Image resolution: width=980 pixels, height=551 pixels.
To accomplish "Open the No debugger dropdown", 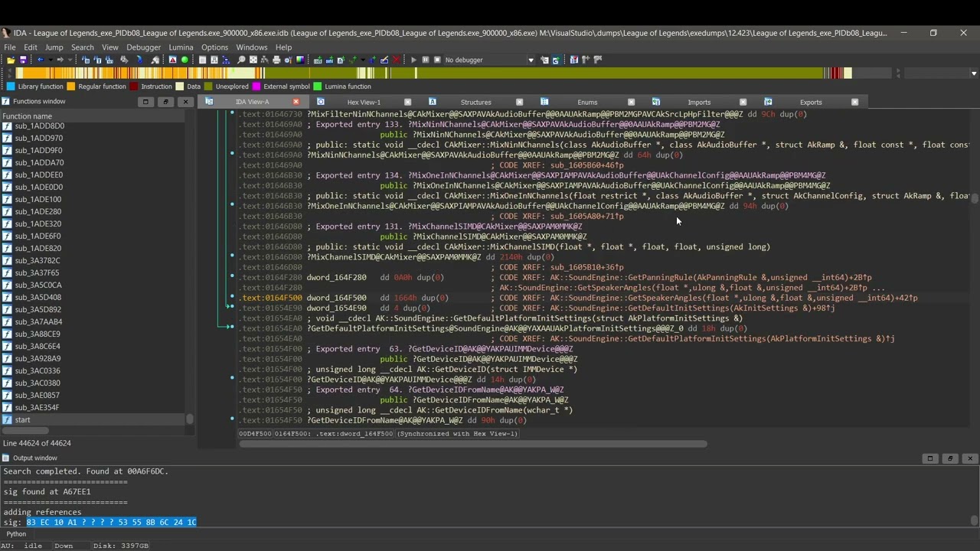I will 531,60.
